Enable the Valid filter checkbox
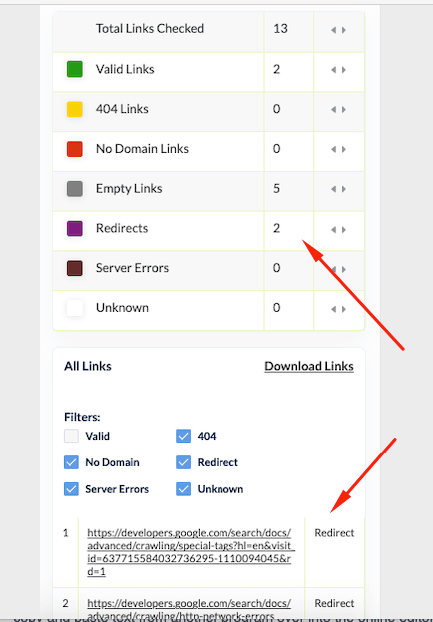433x622 pixels. tap(71, 436)
